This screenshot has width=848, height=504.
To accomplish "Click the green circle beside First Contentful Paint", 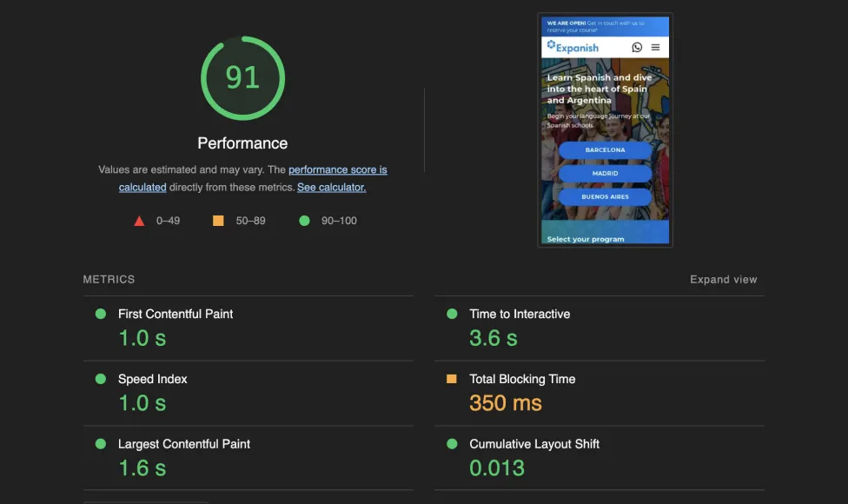I will tap(101, 314).
